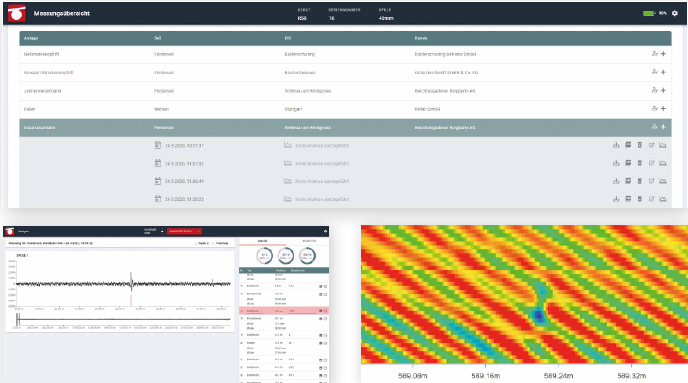
Task: Click the red logo in the Messungsübersicht header
Action: point(17,14)
